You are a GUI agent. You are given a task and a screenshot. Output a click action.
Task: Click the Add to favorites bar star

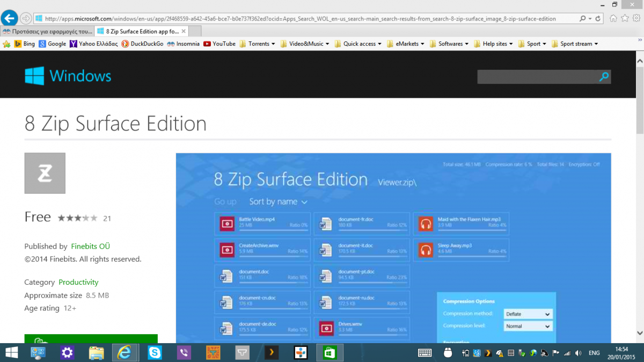tap(6, 44)
